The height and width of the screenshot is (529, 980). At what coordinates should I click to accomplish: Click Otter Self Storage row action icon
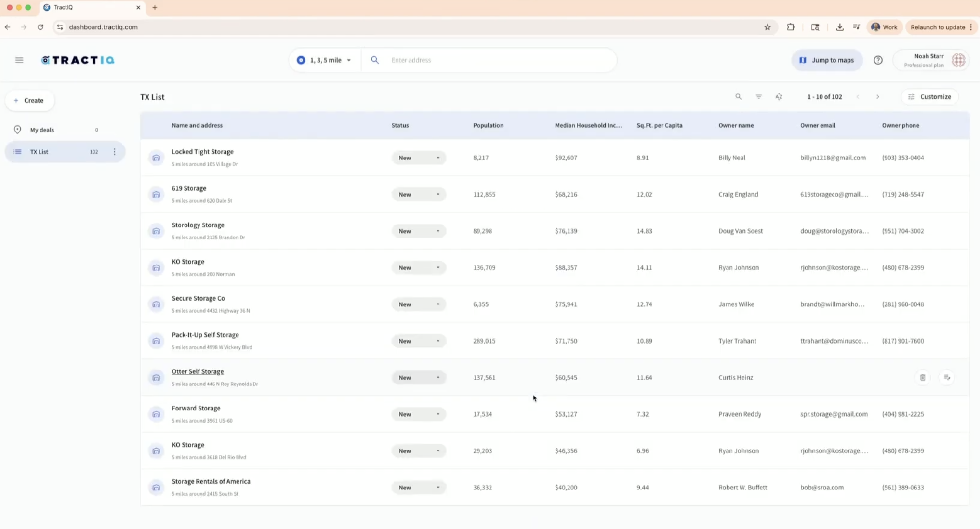(947, 378)
